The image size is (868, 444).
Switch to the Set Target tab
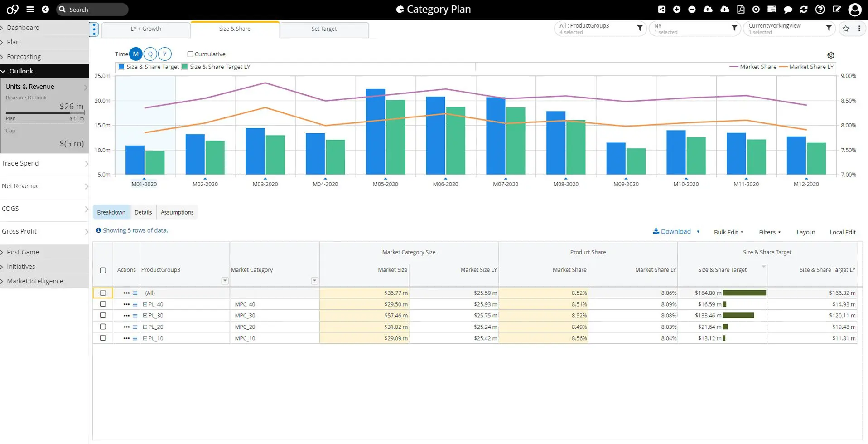click(324, 29)
